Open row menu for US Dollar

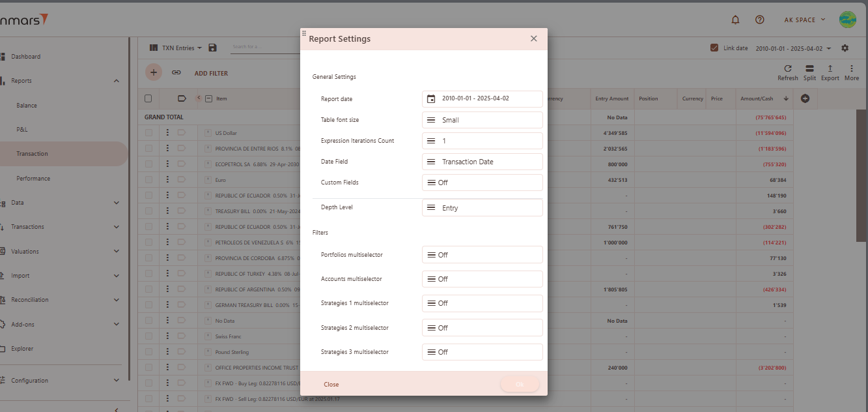point(167,133)
